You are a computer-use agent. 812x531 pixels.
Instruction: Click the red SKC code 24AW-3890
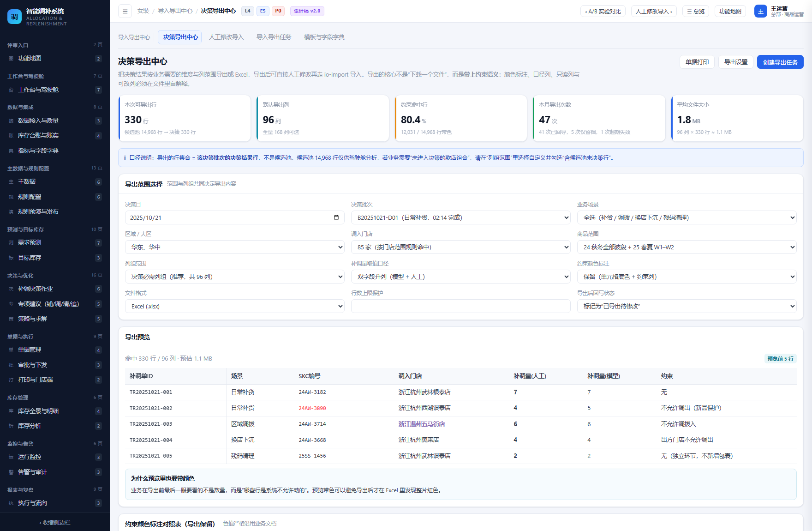pyautogui.click(x=312, y=408)
